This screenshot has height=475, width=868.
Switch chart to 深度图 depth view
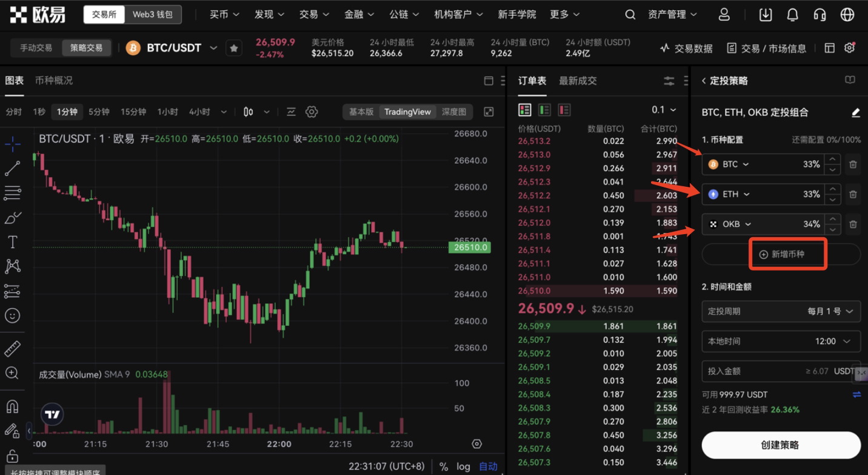pos(453,112)
